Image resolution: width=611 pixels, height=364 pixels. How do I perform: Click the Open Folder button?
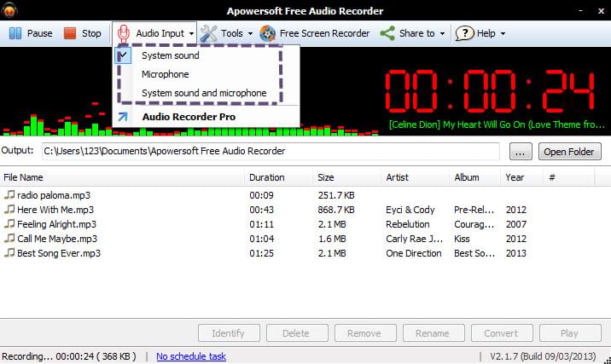pos(569,152)
